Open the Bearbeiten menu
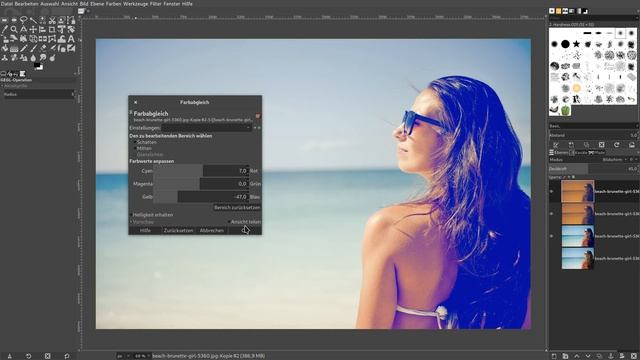This screenshot has height=360, width=640. coord(26,4)
